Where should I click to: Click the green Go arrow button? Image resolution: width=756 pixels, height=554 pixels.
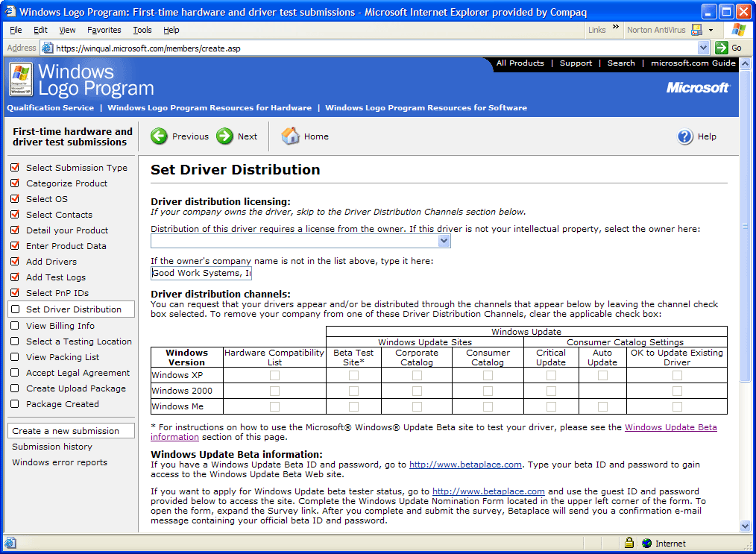721,48
